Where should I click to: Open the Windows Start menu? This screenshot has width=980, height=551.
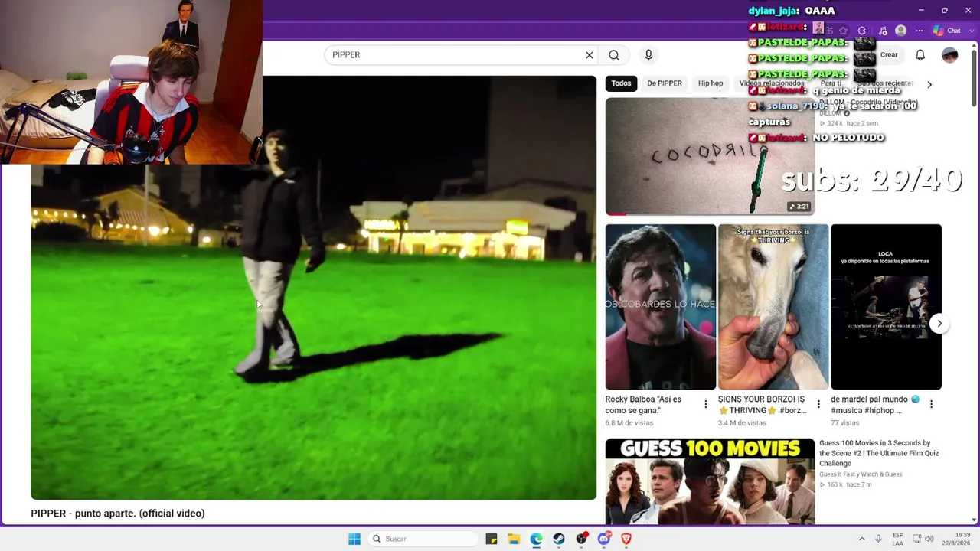354,539
